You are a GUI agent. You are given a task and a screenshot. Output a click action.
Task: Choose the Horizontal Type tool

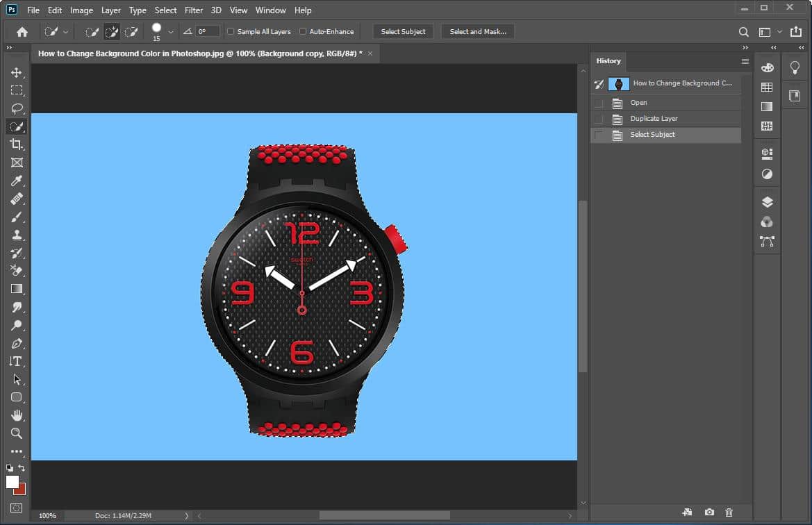tap(17, 361)
